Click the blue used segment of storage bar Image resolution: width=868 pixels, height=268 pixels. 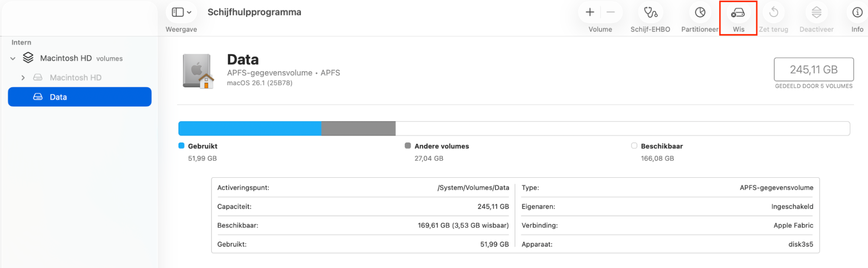click(x=249, y=129)
